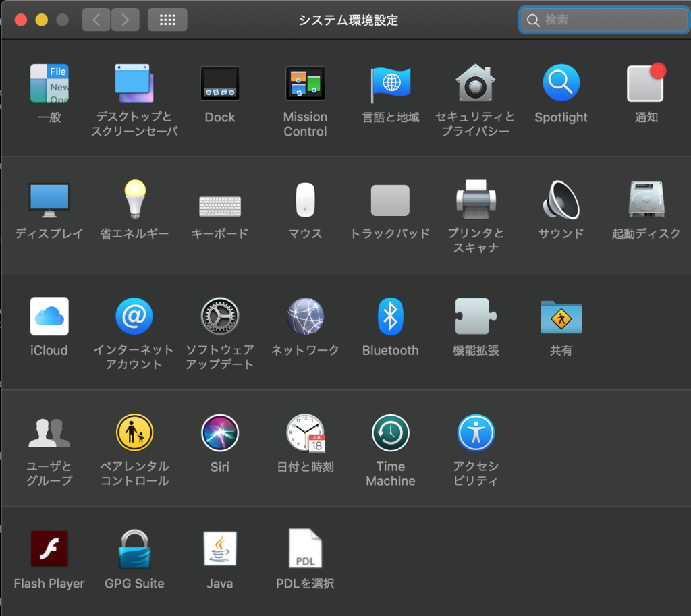Open ディスプレイ (Display) preferences
The width and height of the screenshot is (691, 616).
tap(49, 200)
